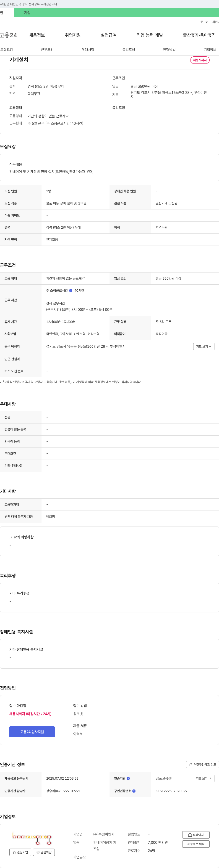Image resolution: width=219 pixels, height=868 pixels.
Task: Click 사회보험 value 국민연금, 고용보험, 산재보험, 건강보험
Action: pos(73,334)
